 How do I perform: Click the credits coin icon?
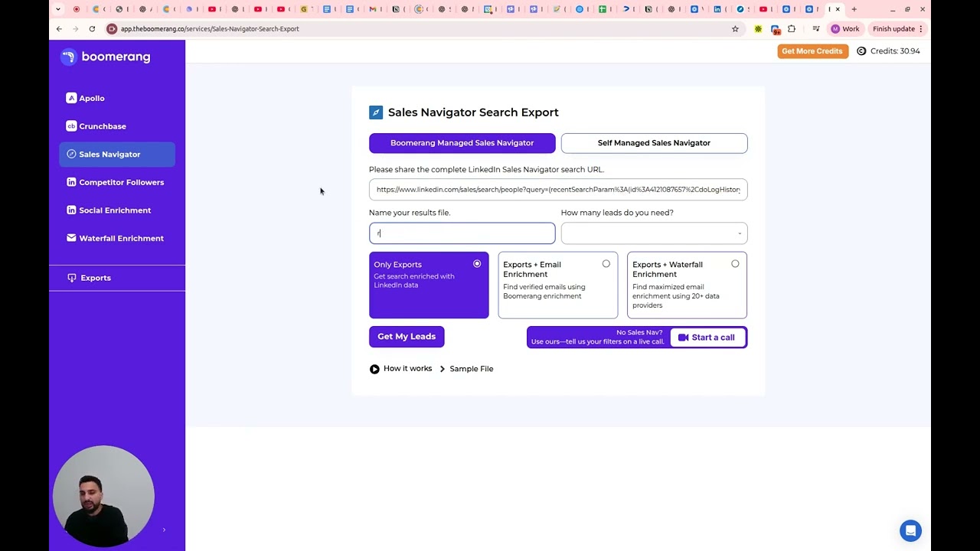pyautogui.click(x=861, y=51)
